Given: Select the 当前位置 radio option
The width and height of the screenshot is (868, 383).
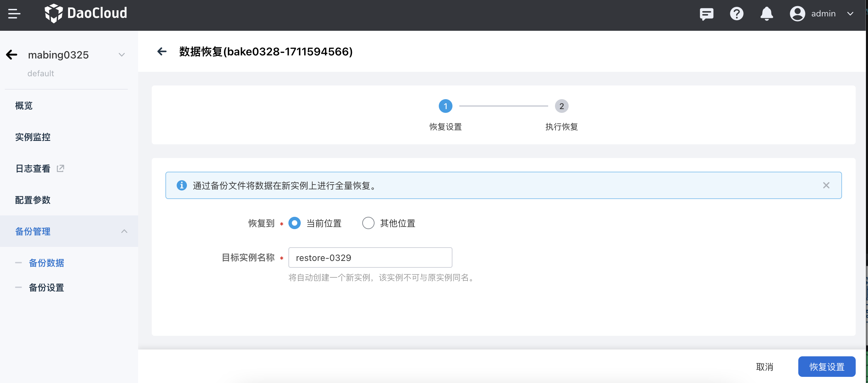Looking at the screenshot, I should point(295,223).
